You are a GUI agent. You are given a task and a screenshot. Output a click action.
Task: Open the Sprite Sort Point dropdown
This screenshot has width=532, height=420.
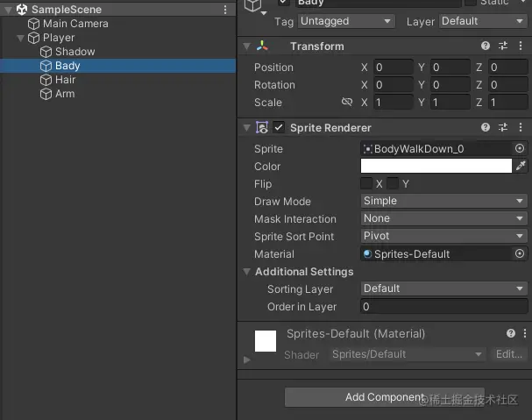click(x=443, y=236)
